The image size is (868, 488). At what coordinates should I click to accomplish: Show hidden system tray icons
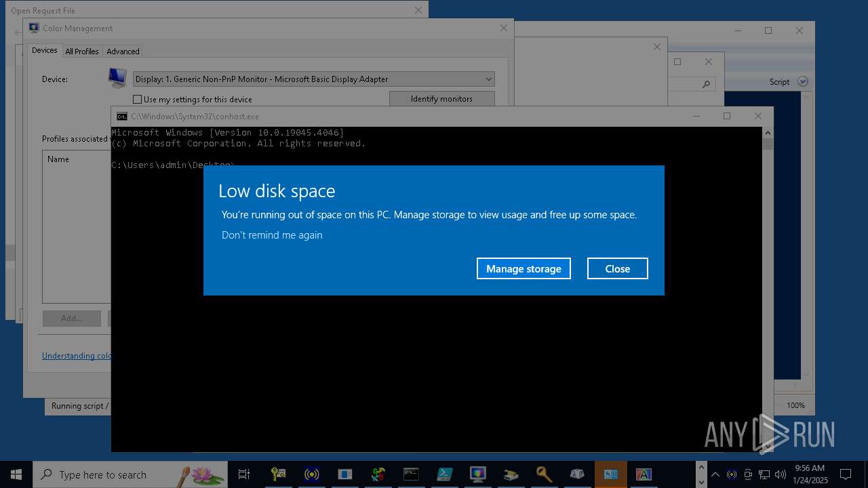click(715, 474)
